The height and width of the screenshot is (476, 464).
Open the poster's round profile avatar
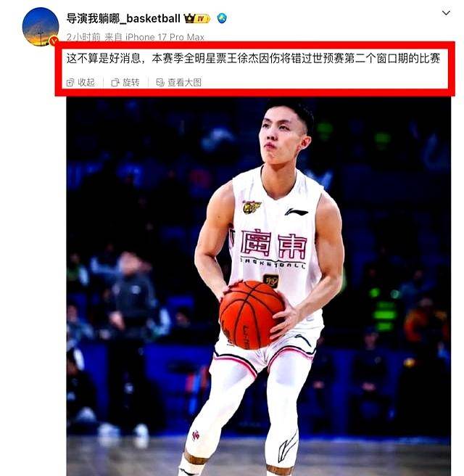[41, 27]
